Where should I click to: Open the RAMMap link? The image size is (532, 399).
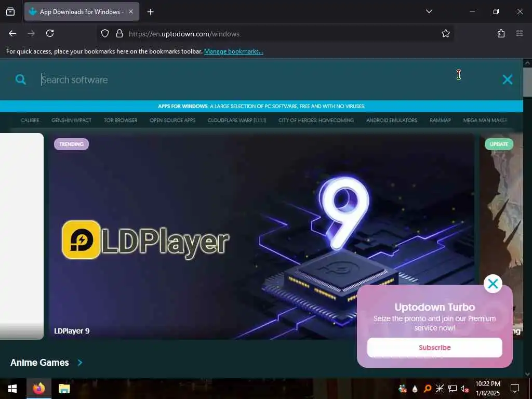(x=440, y=121)
